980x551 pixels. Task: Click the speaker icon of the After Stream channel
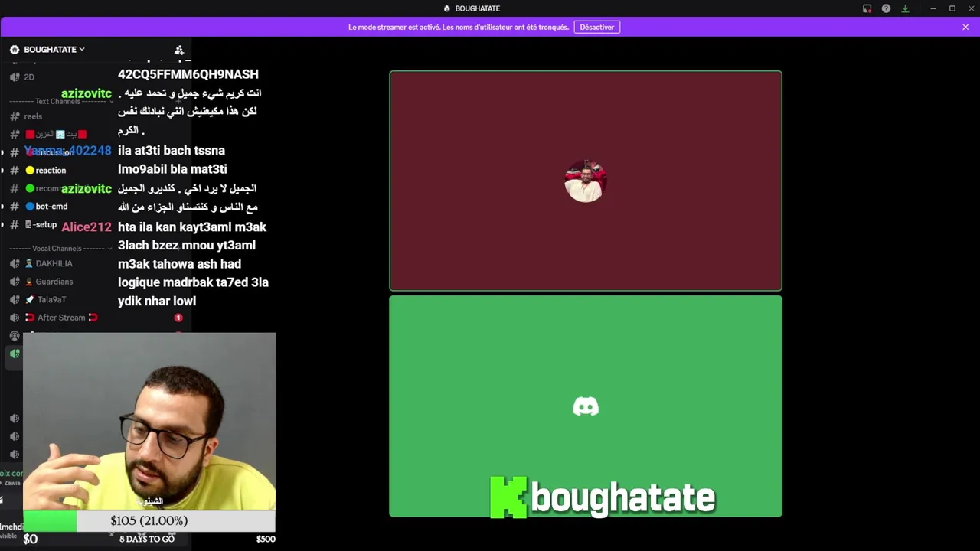(15, 318)
